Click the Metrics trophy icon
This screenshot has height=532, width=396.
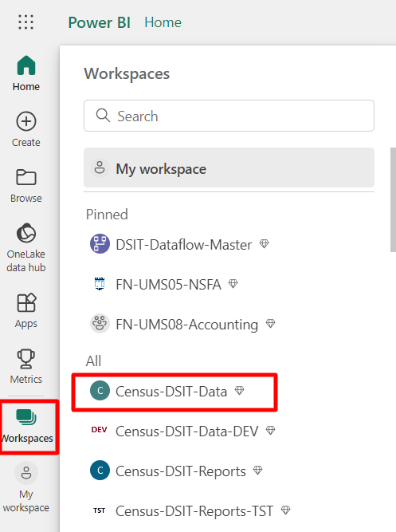click(x=26, y=359)
